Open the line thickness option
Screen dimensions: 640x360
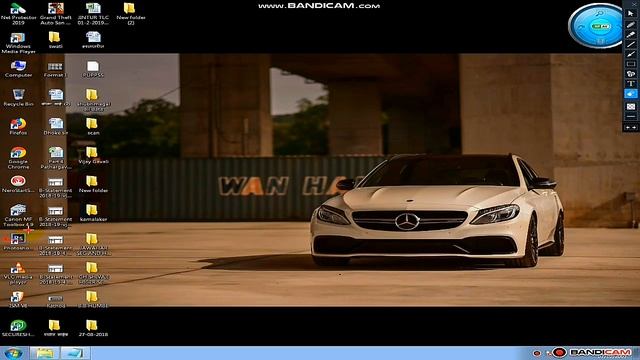click(631, 117)
